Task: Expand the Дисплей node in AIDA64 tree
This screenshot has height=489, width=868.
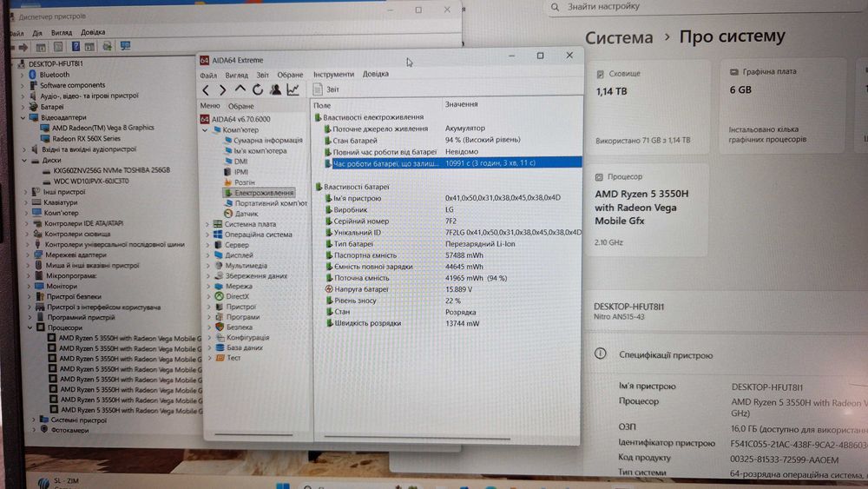Action: 208,255
